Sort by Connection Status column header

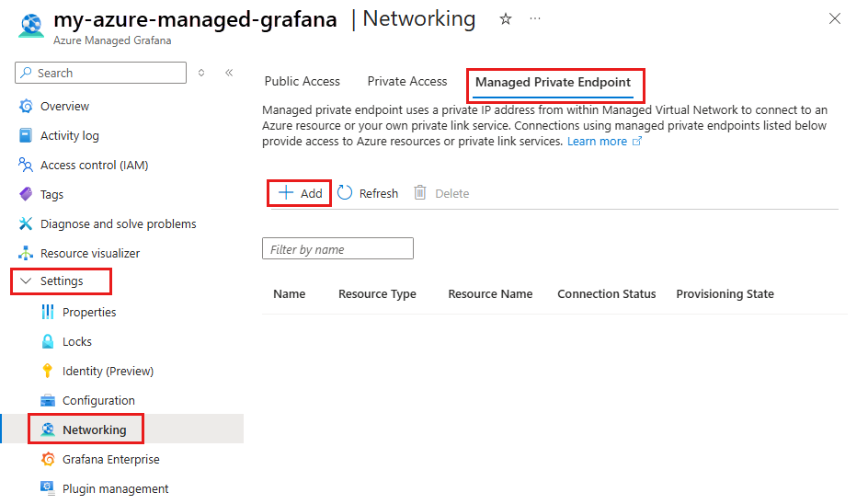point(606,293)
